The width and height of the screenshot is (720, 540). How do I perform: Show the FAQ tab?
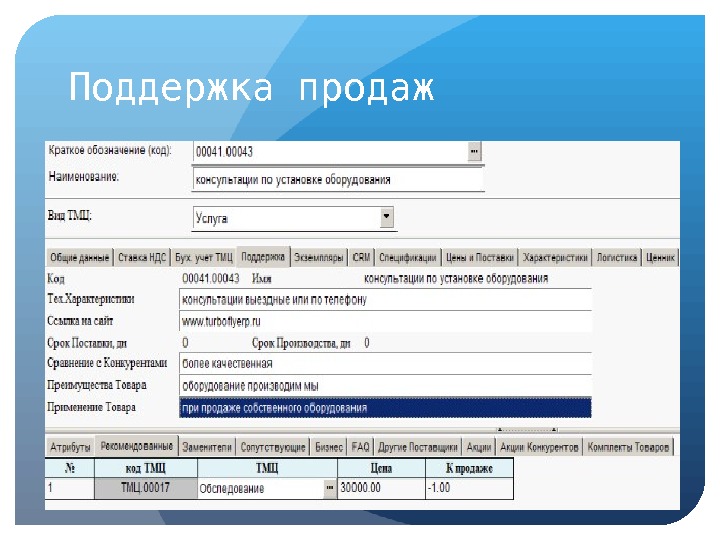(360, 447)
